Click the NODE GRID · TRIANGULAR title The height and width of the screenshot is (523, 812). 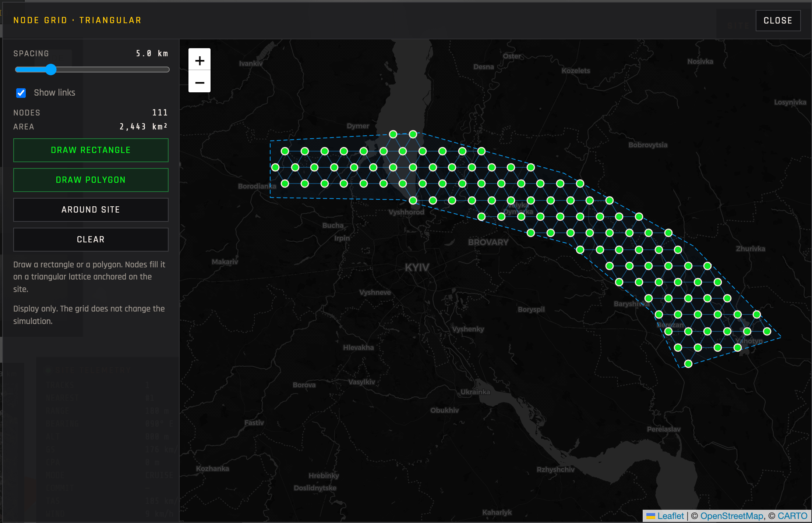pos(77,20)
